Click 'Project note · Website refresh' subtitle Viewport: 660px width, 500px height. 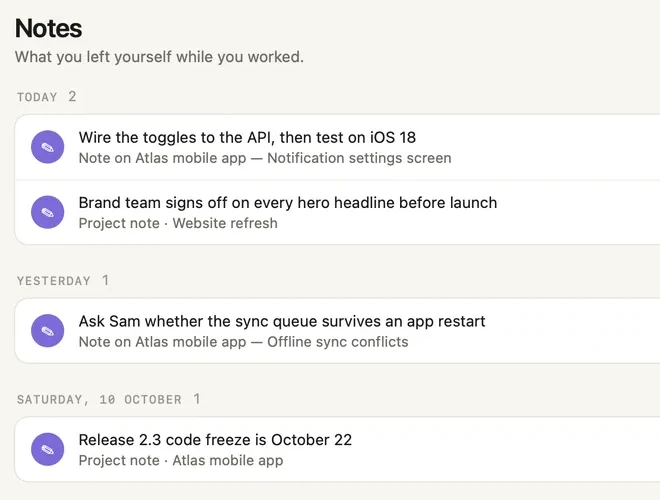click(178, 223)
